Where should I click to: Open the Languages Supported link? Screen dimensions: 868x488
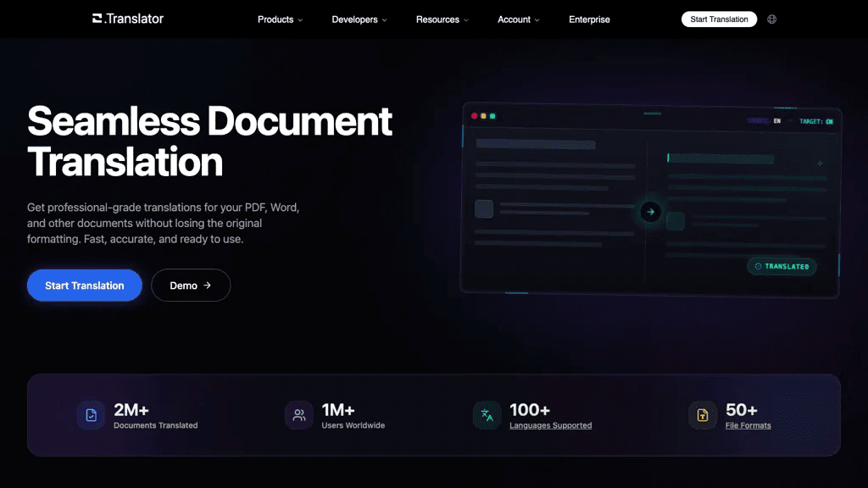550,425
